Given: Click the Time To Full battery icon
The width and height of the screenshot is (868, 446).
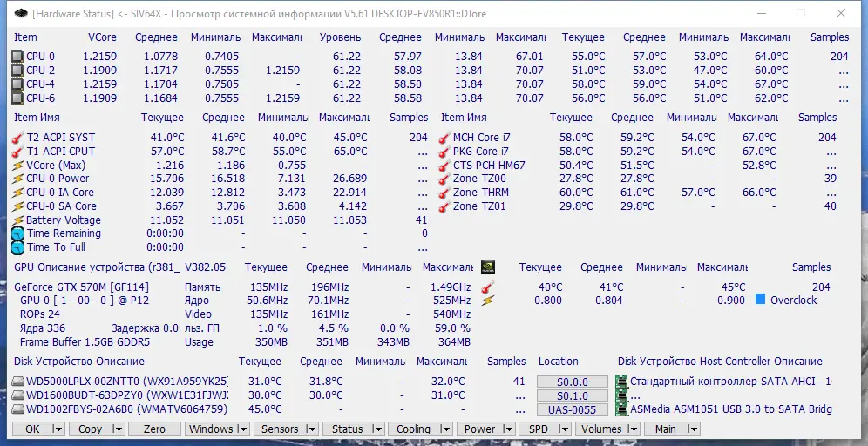Looking at the screenshot, I should [x=17, y=247].
